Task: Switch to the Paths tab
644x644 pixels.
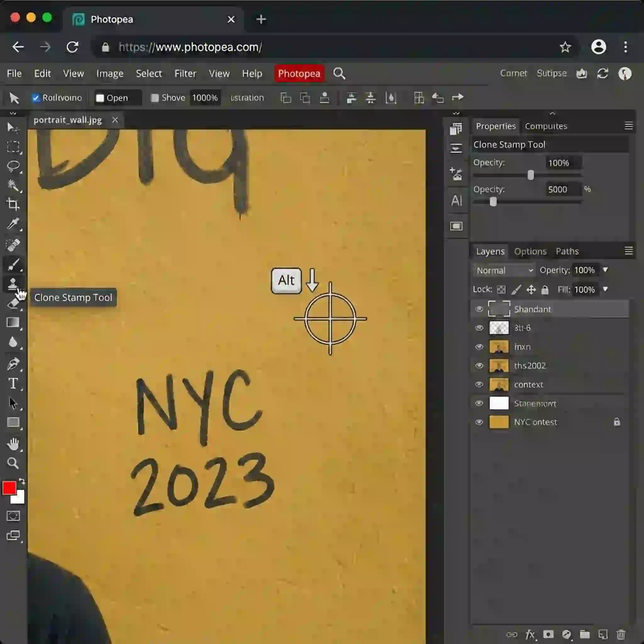Action: [567, 251]
